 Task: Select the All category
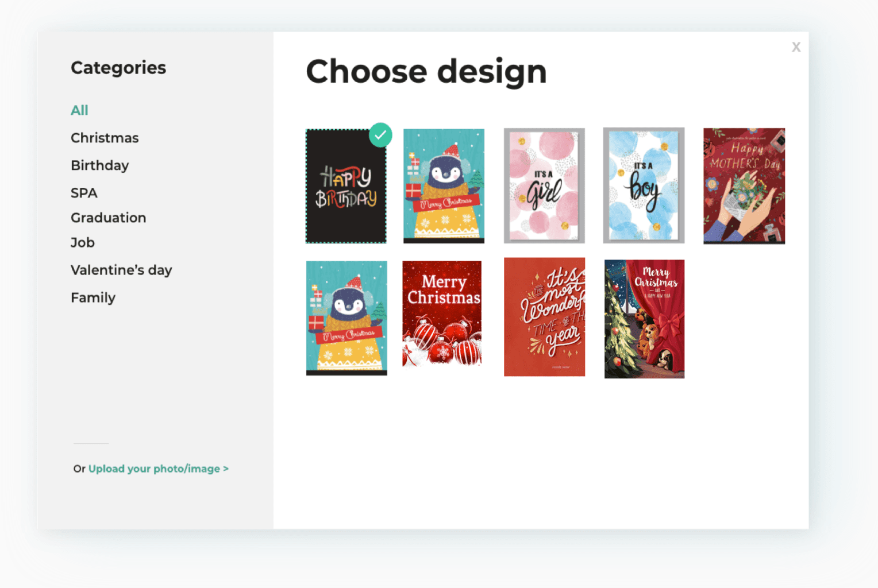tap(79, 110)
